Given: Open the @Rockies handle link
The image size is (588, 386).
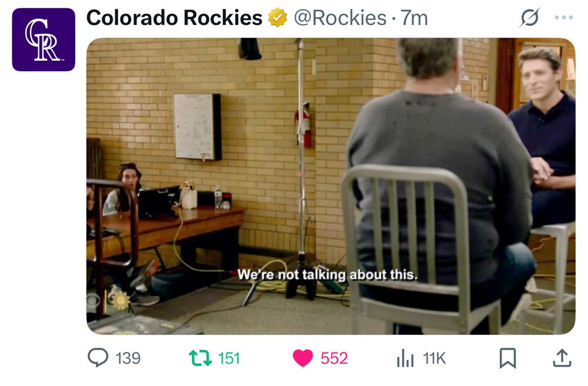Looking at the screenshot, I should (x=340, y=18).
